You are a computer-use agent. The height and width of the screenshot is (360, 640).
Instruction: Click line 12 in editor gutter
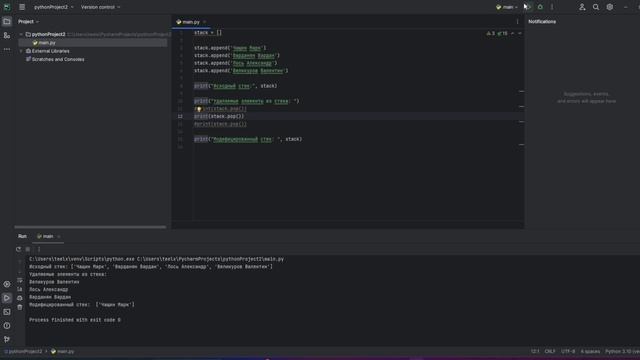180,116
